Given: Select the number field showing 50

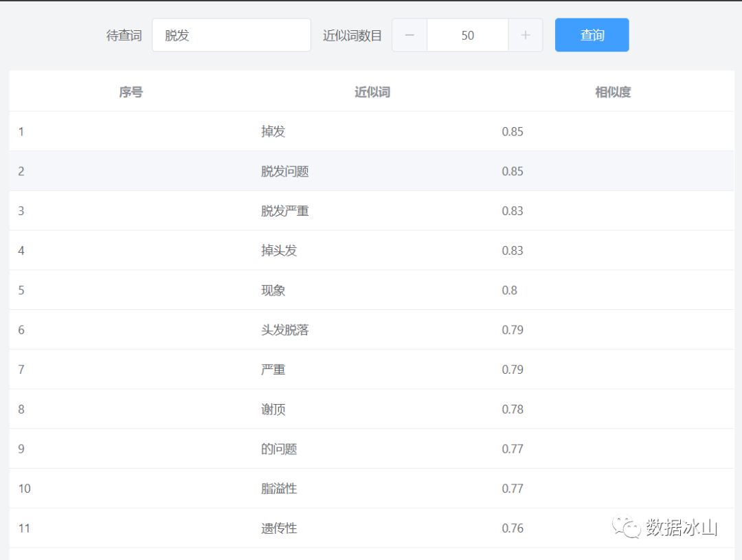Looking at the screenshot, I should tap(467, 35).
